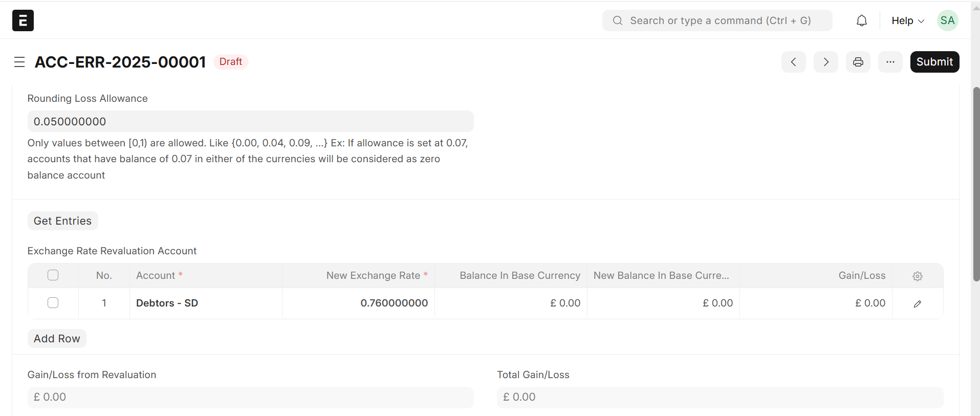
Task: Click the vertical page scrollbar
Action: coord(976,184)
